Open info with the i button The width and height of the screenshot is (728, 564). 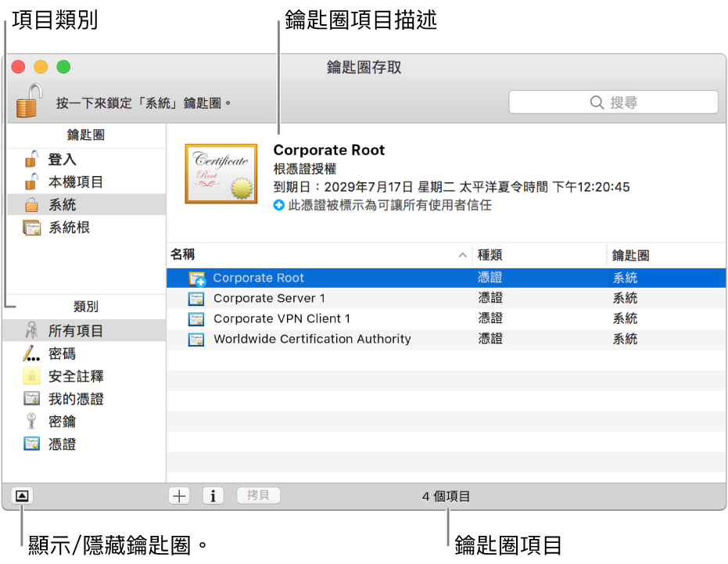[213, 496]
